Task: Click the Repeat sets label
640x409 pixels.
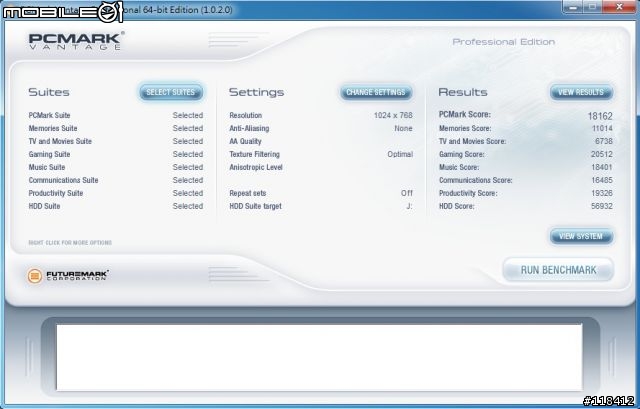Action: pyautogui.click(x=248, y=193)
